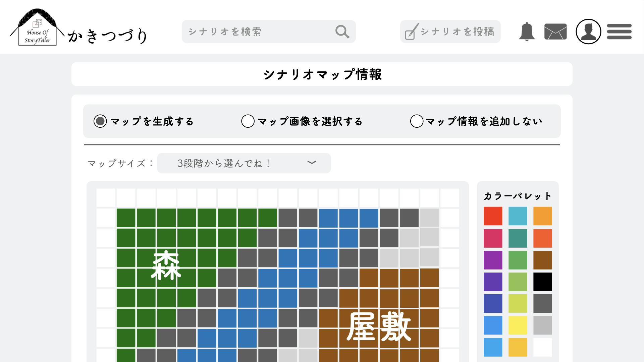Screen dimensions: 644x362
Task: Click the top-left white map grid cell
Action: (106, 198)
